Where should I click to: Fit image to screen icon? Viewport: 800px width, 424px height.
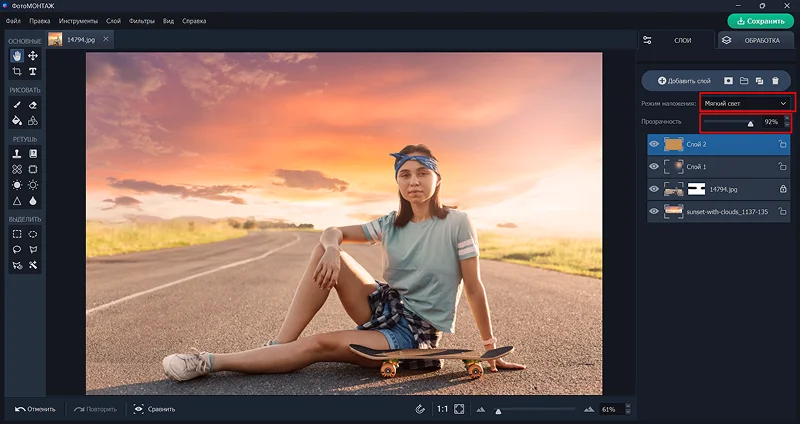(459, 409)
